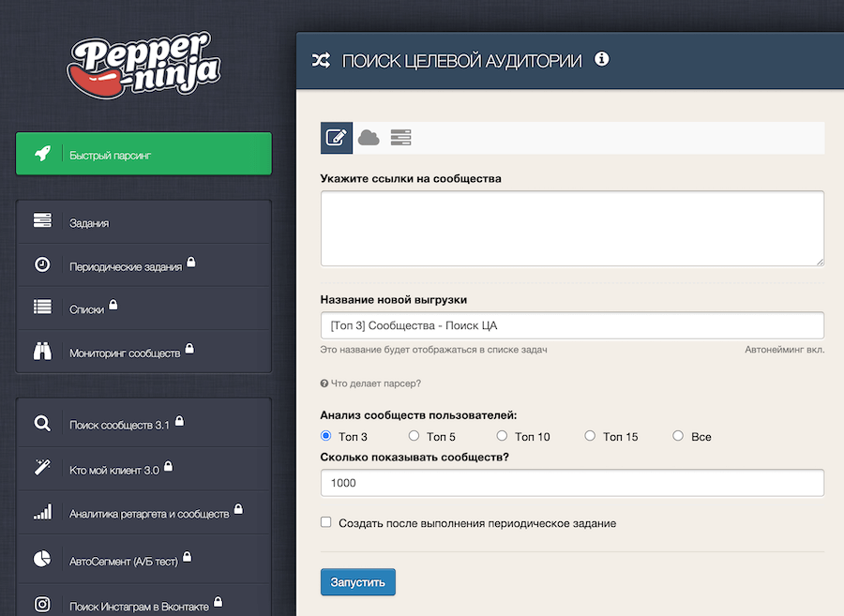Click the magic wand icon for Кто мой клиент

[x=42, y=466]
